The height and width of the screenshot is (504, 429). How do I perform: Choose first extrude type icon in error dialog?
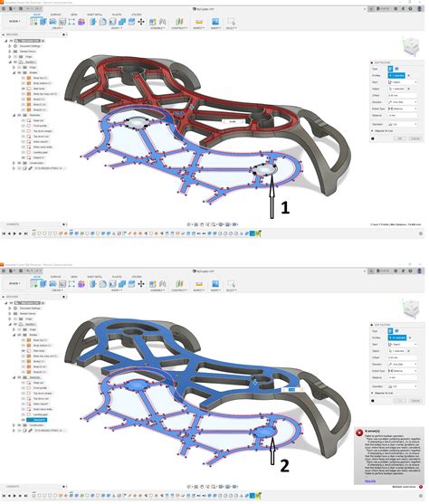390,331
